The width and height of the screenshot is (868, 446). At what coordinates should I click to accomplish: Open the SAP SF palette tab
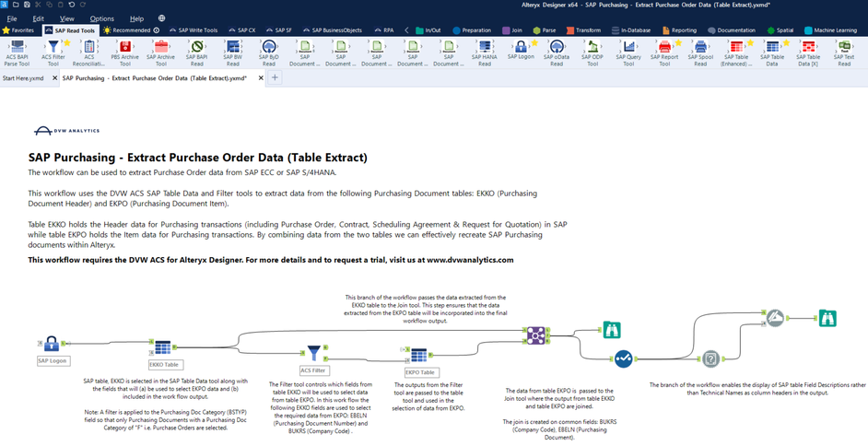pyautogui.click(x=279, y=30)
